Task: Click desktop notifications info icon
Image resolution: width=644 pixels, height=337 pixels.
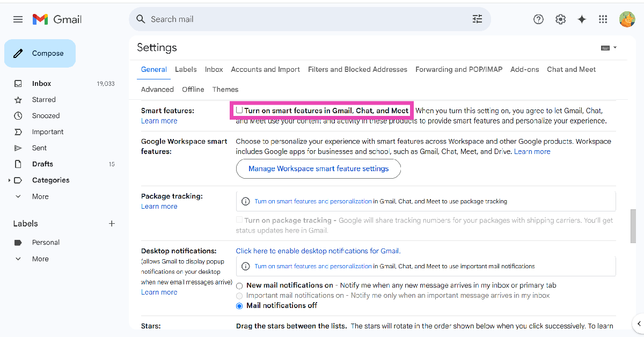Action: [246, 266]
